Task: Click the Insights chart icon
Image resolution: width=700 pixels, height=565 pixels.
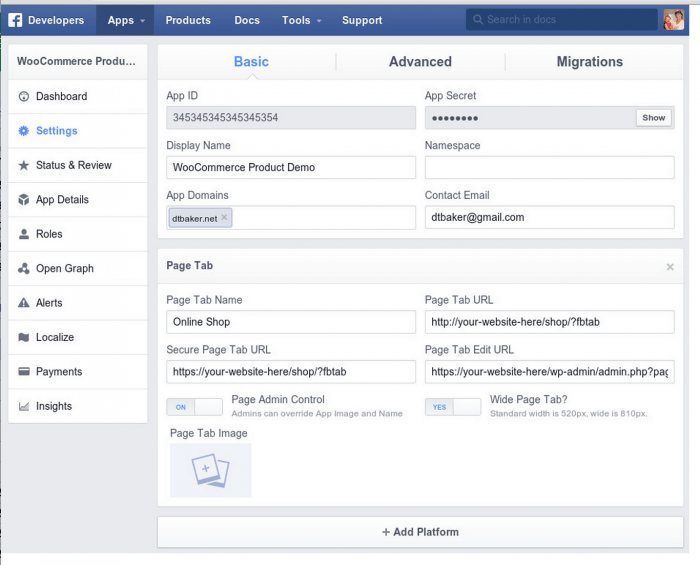Action: [x=24, y=406]
